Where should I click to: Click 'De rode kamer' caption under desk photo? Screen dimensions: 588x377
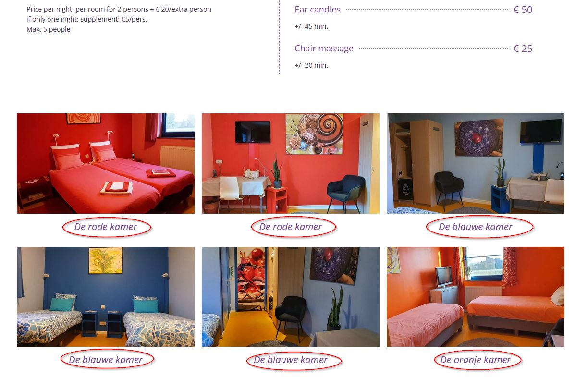click(291, 227)
